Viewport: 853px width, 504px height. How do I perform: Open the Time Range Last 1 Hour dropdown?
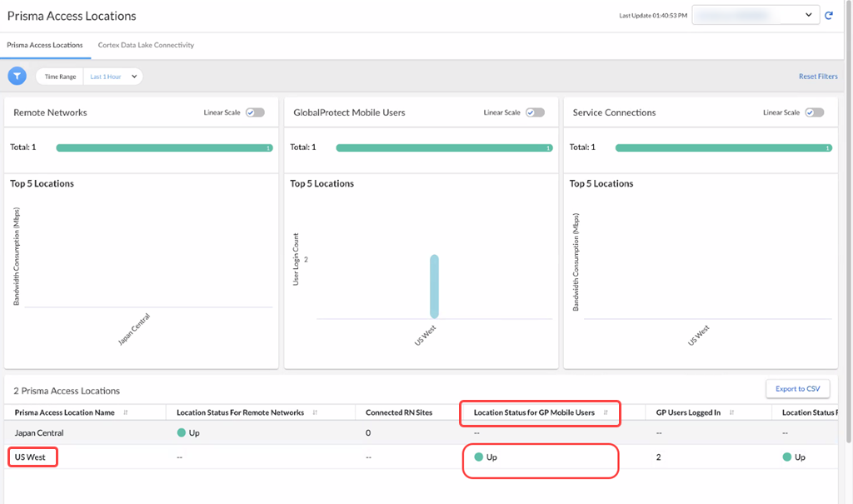[x=112, y=77]
